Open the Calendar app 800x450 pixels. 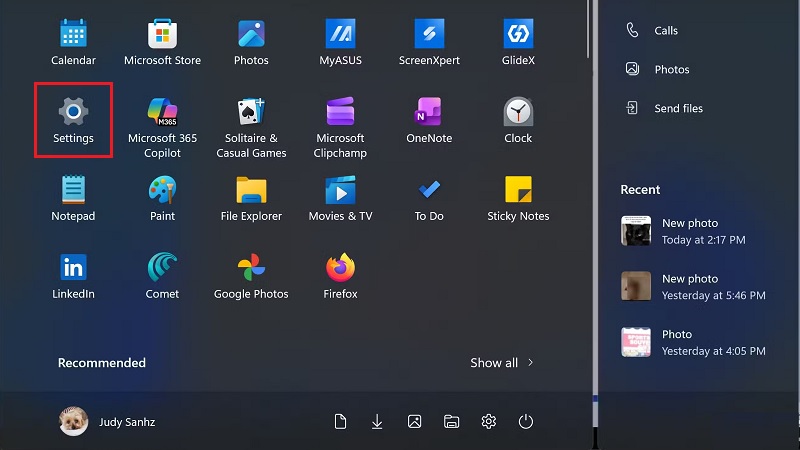[73, 42]
